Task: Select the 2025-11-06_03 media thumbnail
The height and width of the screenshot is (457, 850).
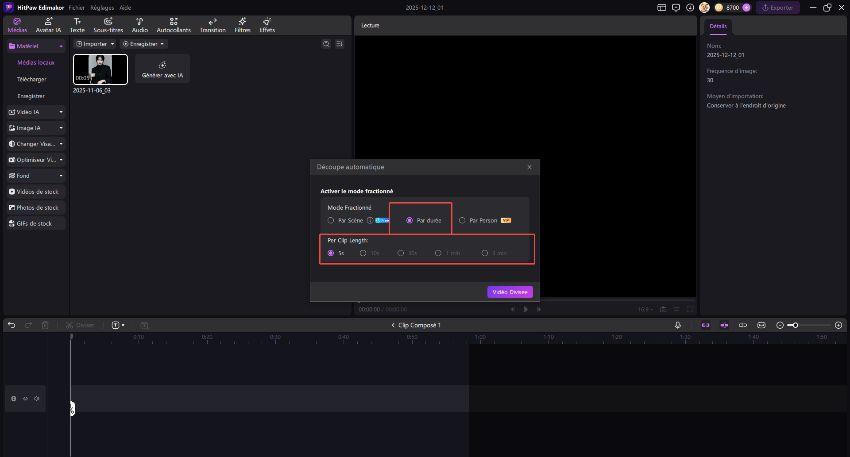Action: [x=100, y=69]
